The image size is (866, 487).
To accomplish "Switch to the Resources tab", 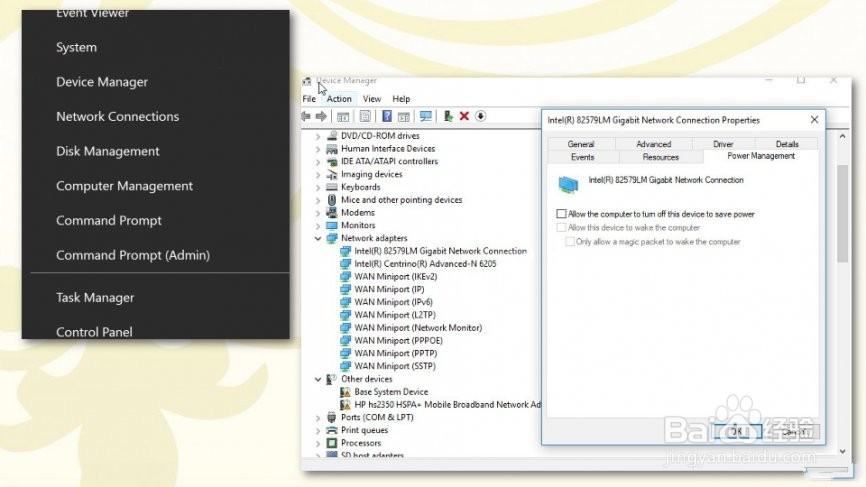I will [x=661, y=157].
